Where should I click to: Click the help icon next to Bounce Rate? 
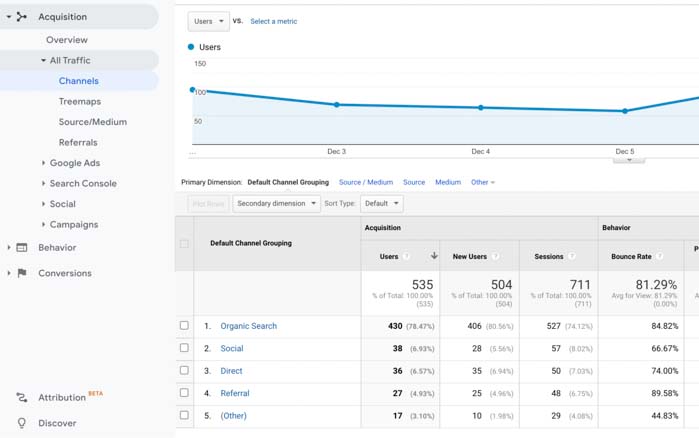coord(660,256)
